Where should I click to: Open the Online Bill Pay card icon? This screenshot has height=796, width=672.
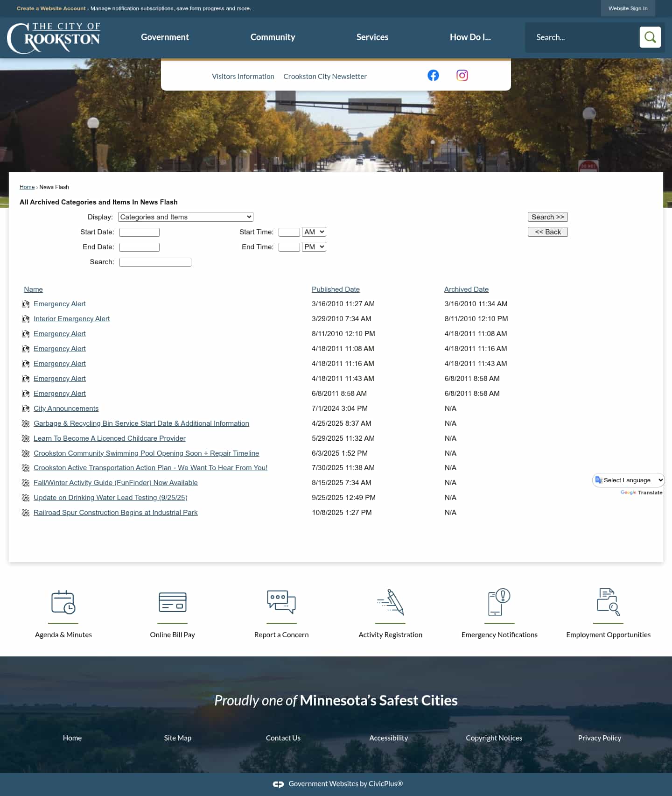[172, 602]
